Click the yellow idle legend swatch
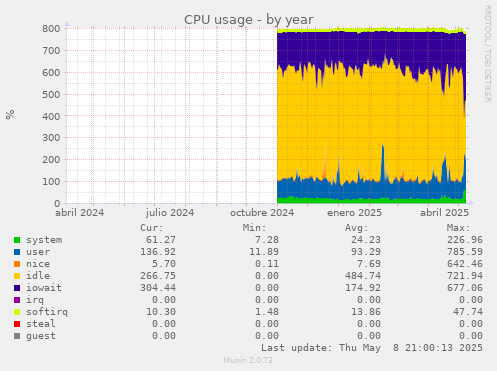This screenshot has width=497, height=371. [17, 276]
